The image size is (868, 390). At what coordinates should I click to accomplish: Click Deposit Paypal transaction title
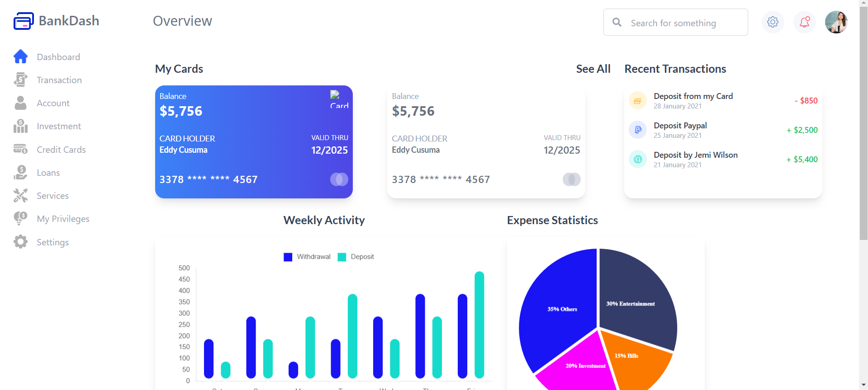(x=680, y=126)
